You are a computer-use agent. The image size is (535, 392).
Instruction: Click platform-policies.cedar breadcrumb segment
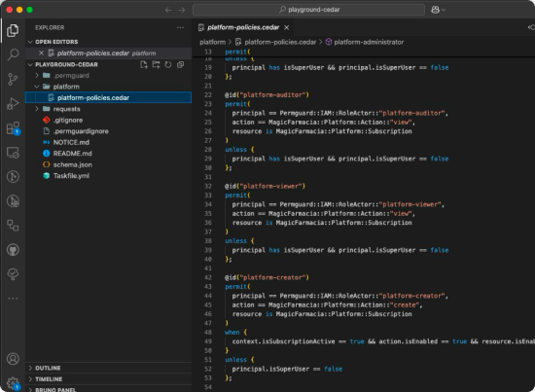pos(276,42)
